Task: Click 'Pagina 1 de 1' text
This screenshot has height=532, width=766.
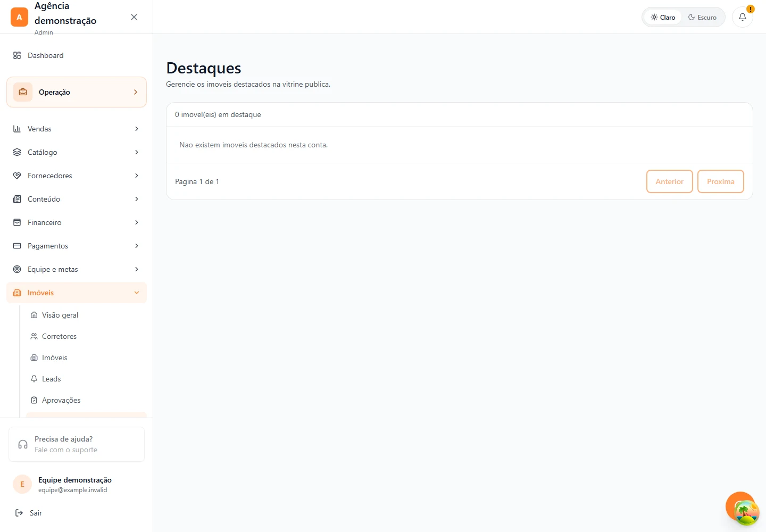Action: [x=197, y=181]
